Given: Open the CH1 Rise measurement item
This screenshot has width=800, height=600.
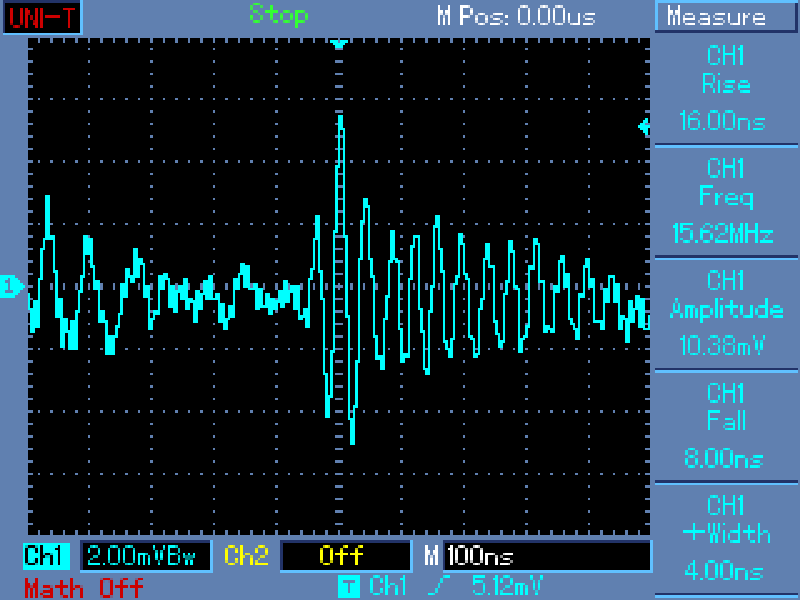Looking at the screenshot, I should pyautogui.click(x=726, y=89).
